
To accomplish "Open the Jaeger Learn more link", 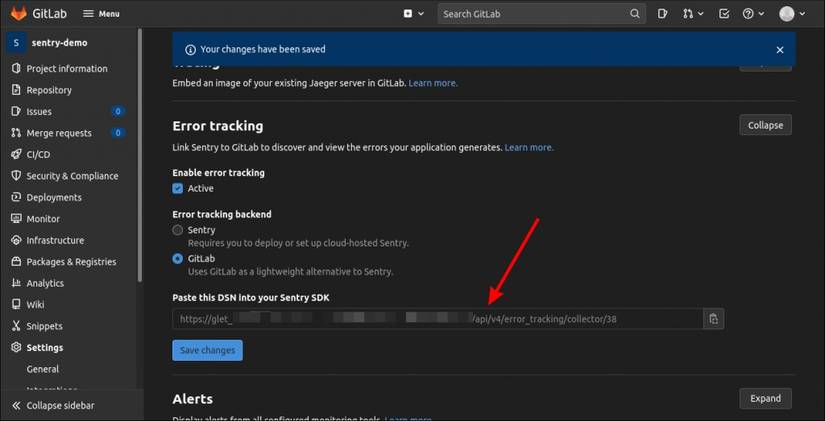I will pos(433,83).
